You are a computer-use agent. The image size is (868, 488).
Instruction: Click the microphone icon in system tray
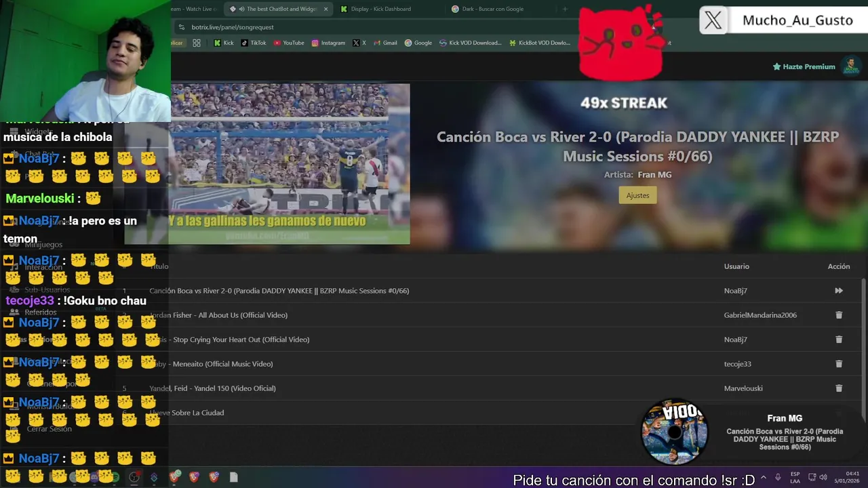[778, 477]
